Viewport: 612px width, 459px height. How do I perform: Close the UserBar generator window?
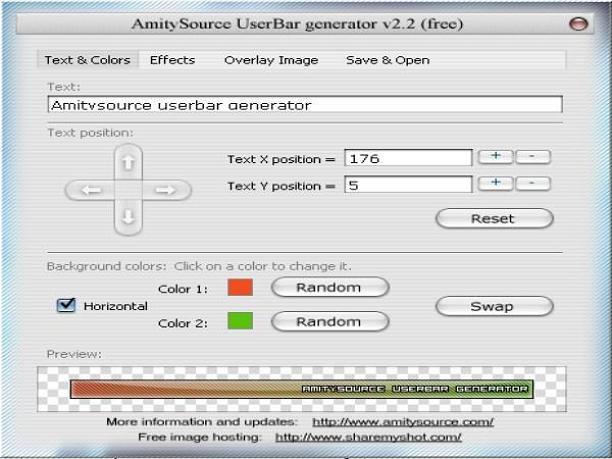coord(578,24)
